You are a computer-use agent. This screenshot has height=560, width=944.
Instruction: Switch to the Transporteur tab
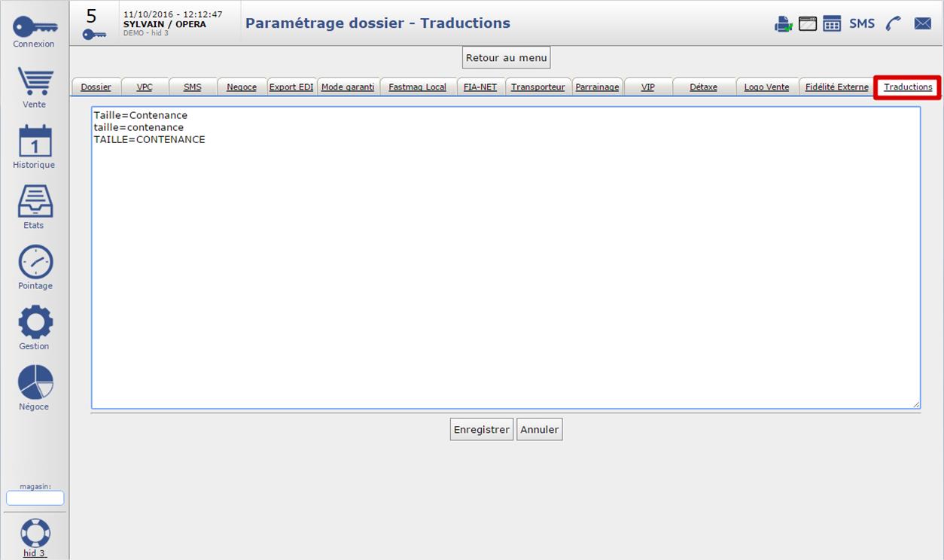[x=537, y=87]
